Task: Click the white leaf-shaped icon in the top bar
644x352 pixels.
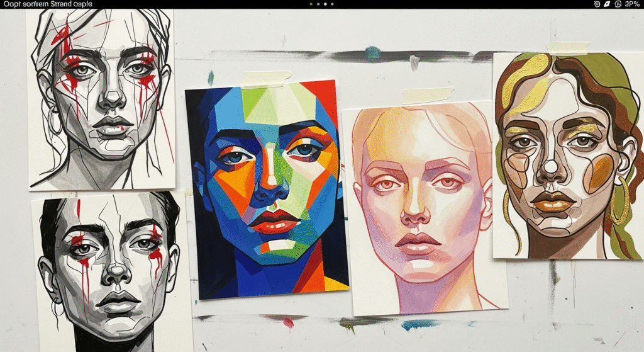Action: point(607,4)
